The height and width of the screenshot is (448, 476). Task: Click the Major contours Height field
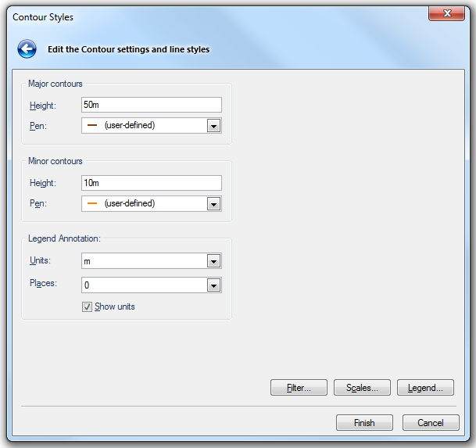151,105
